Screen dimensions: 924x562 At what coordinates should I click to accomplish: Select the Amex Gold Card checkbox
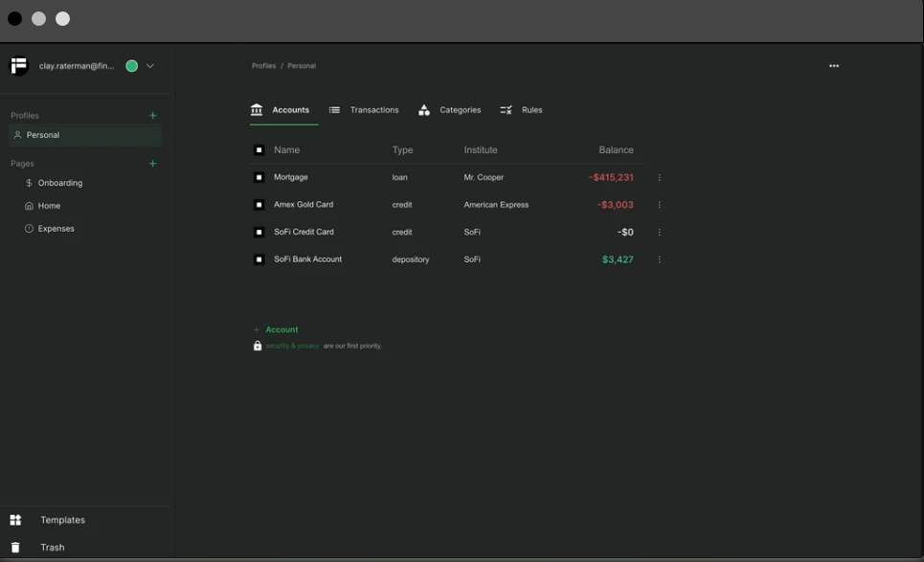259,205
